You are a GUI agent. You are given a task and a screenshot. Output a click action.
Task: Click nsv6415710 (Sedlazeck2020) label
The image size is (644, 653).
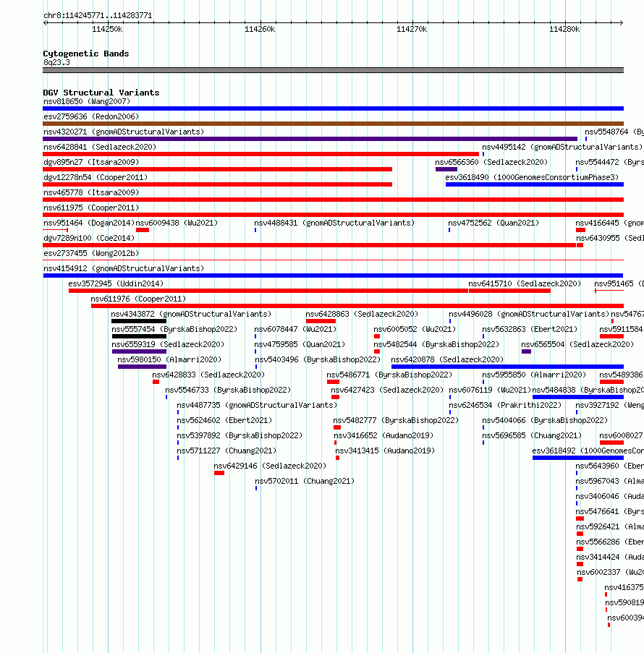click(525, 284)
